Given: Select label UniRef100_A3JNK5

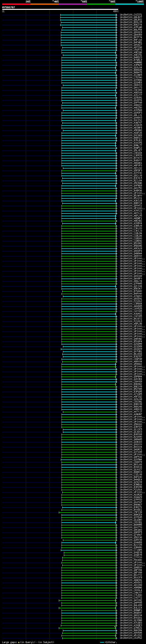Looking at the screenshot, I should (x=131, y=75).
